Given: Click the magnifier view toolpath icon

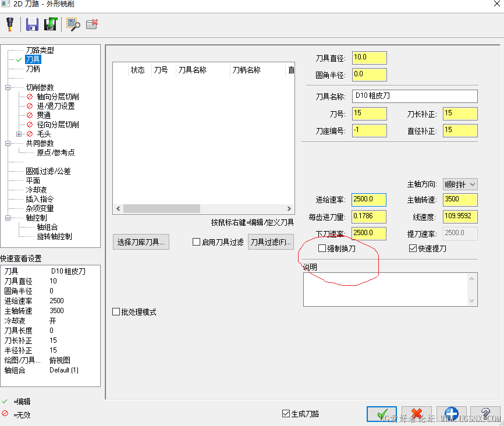Looking at the screenshot, I should pos(73,24).
